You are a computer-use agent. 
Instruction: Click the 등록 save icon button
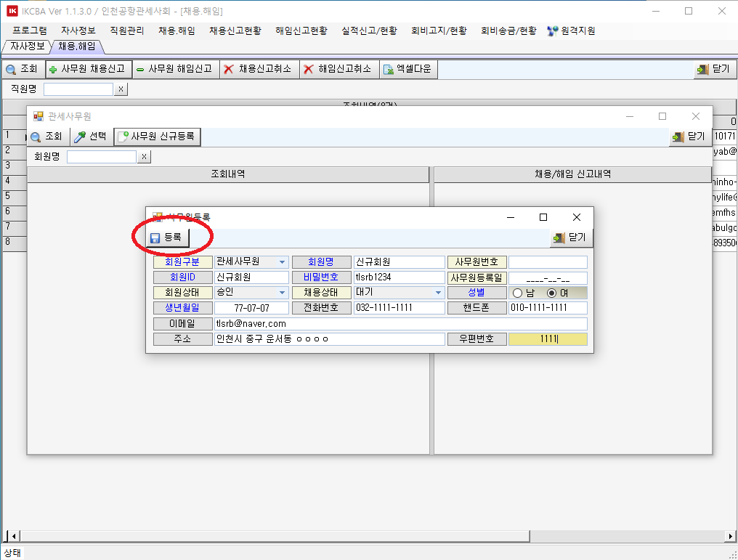coord(166,238)
